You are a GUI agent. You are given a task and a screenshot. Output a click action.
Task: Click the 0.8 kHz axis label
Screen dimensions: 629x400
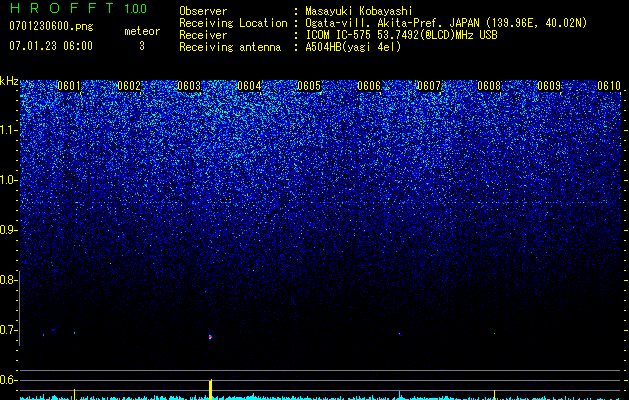[8, 280]
